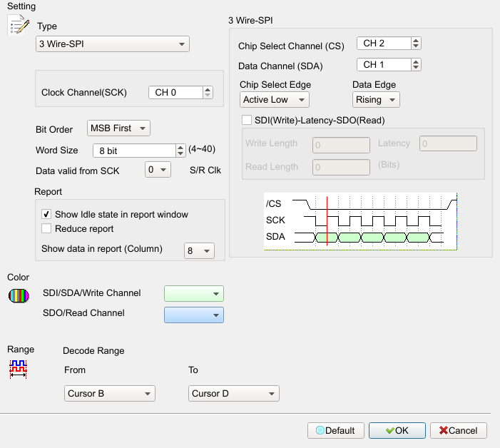Image resolution: width=500 pixels, height=448 pixels.
Task: Decrease Chip Select Channel CS stepper
Action: (x=416, y=46)
